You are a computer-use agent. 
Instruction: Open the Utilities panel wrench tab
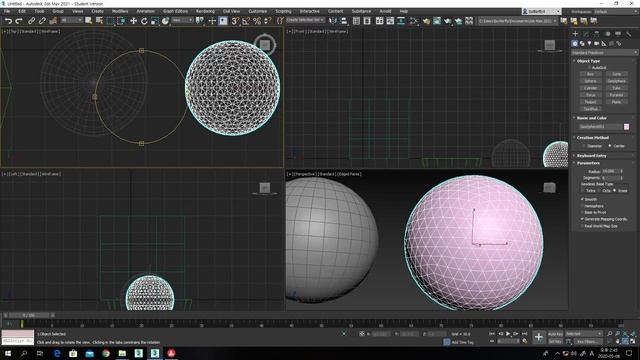(629, 33)
